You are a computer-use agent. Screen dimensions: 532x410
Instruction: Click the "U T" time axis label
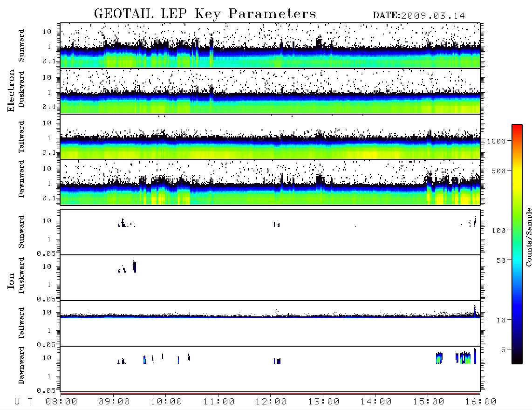click(x=23, y=402)
